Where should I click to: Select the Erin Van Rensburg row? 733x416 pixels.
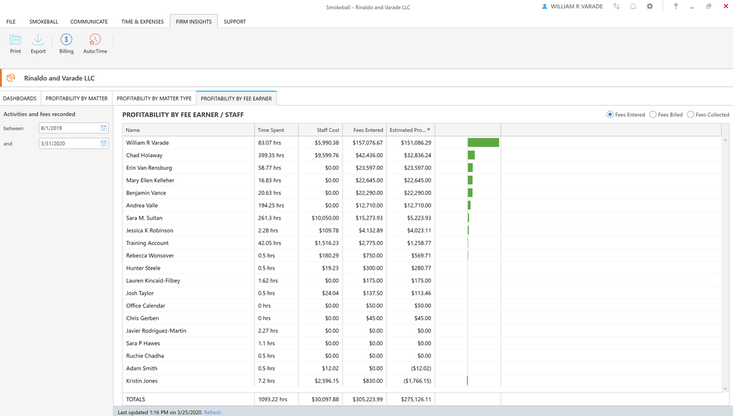click(423, 168)
